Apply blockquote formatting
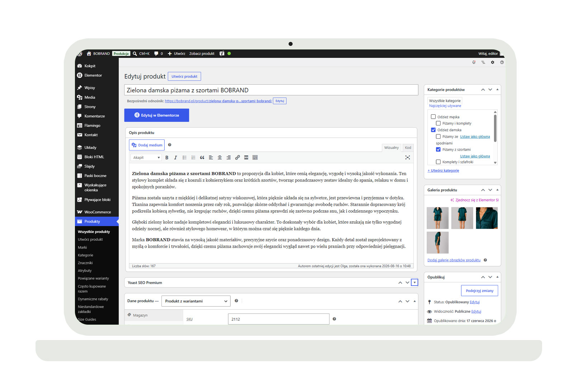Image resolution: width=588 pixels, height=387 pixels. (202, 158)
